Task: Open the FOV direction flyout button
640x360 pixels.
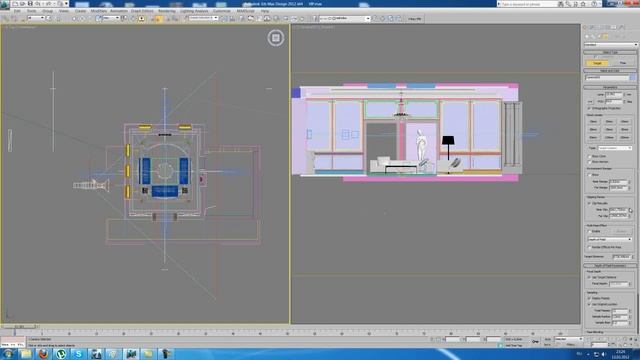Action: (590, 101)
